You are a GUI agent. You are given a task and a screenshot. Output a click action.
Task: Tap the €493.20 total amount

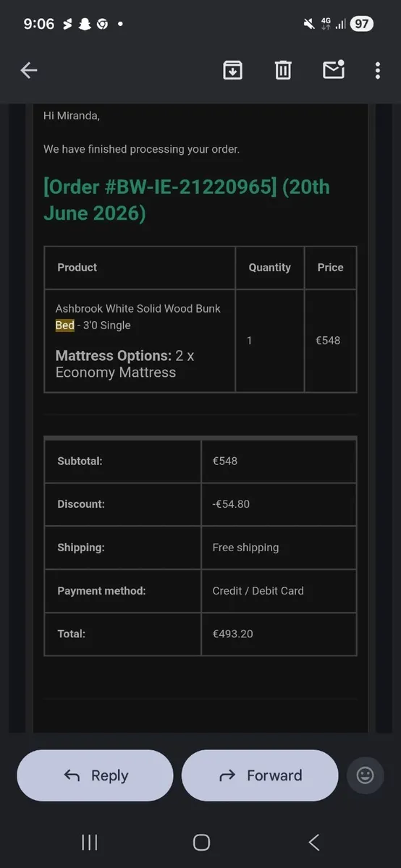[232, 634]
